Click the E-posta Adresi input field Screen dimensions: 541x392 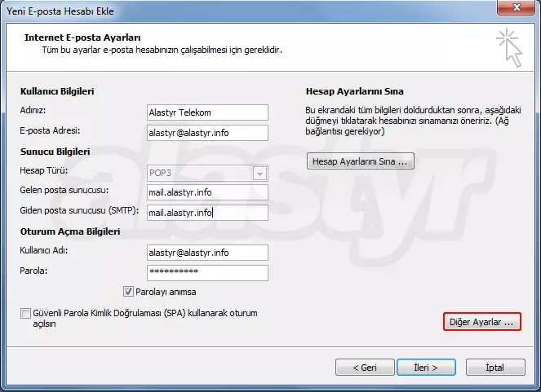[207, 133]
